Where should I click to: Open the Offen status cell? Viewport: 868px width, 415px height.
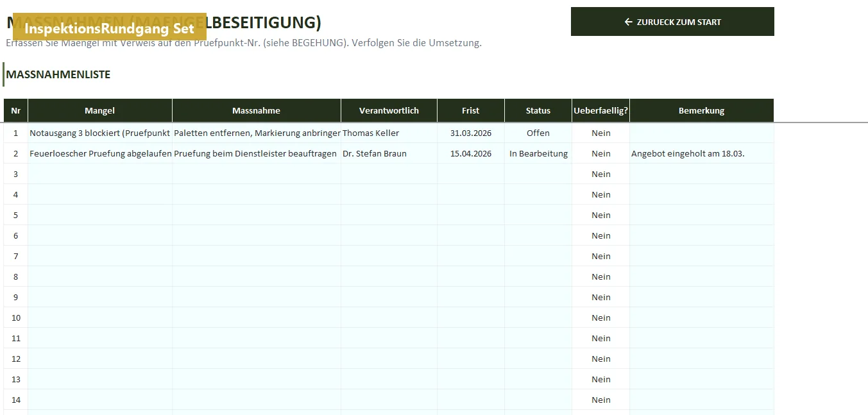pos(538,133)
